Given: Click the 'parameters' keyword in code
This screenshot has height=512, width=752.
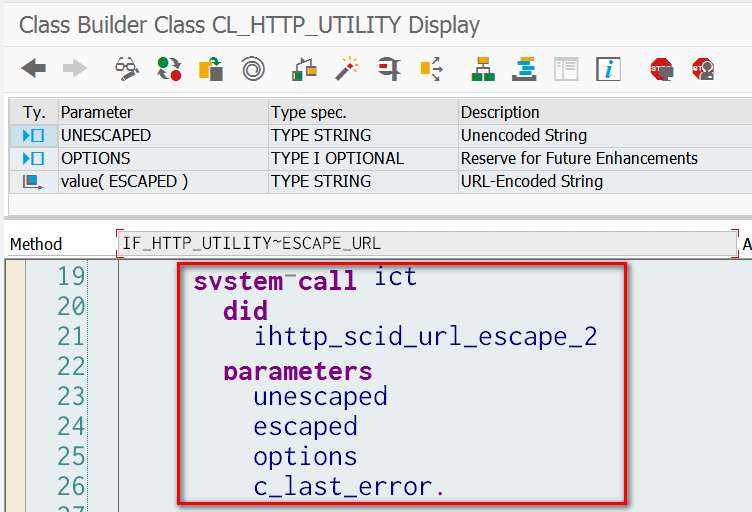Looking at the screenshot, I should click(297, 372).
